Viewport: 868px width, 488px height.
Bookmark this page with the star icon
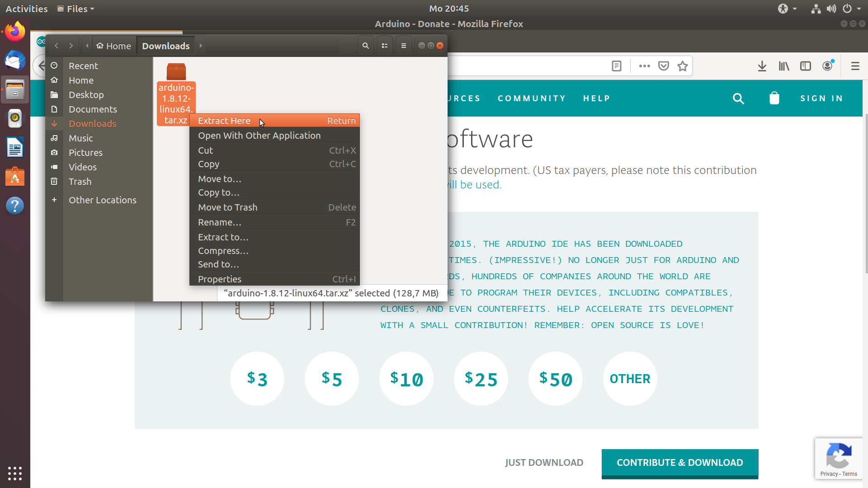[x=683, y=66]
